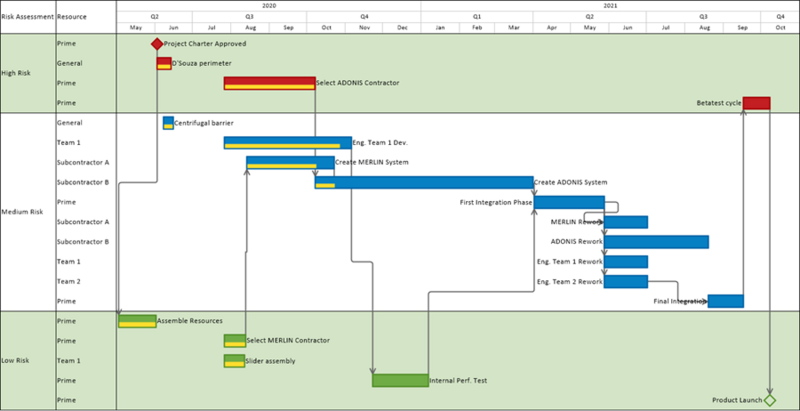Click the Risk Assessment column header

click(x=28, y=17)
